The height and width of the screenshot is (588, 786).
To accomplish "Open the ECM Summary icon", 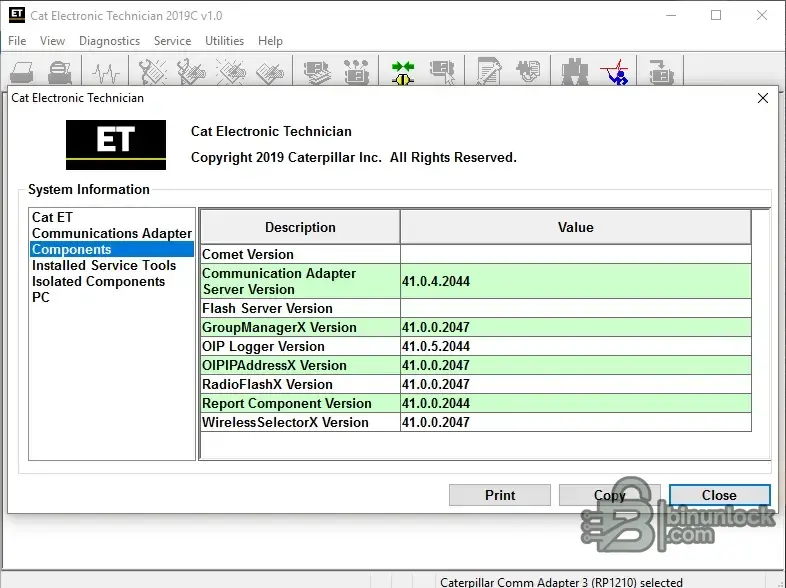I will pyautogui.click(x=317, y=72).
